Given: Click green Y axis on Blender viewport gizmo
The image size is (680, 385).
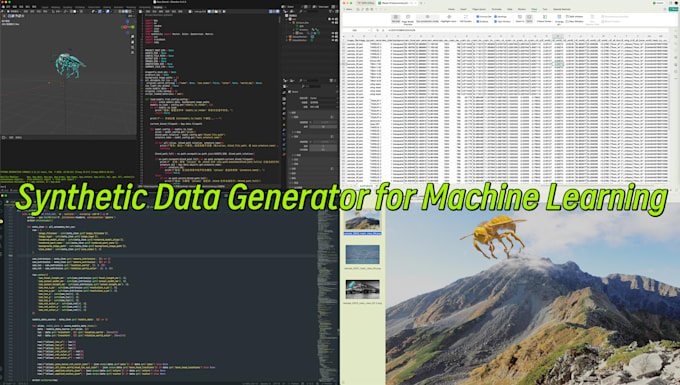Looking at the screenshot, I should (x=132, y=27).
